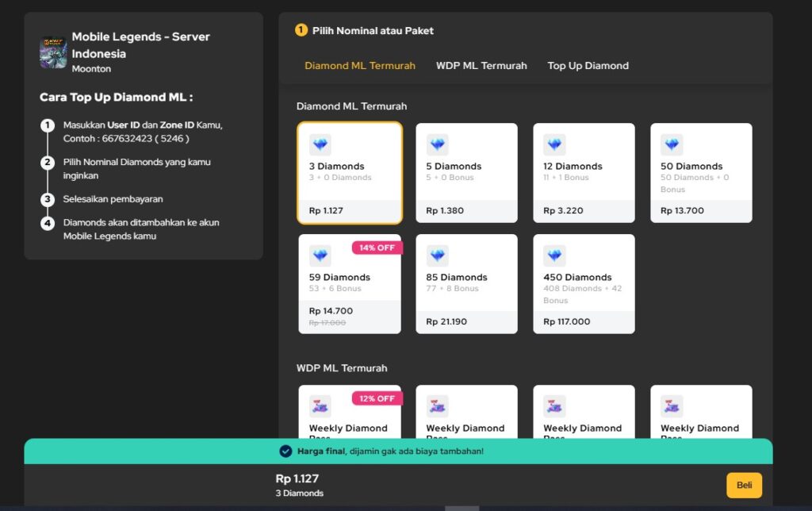Click the 'WDP ML Termurah' section heading

point(342,368)
